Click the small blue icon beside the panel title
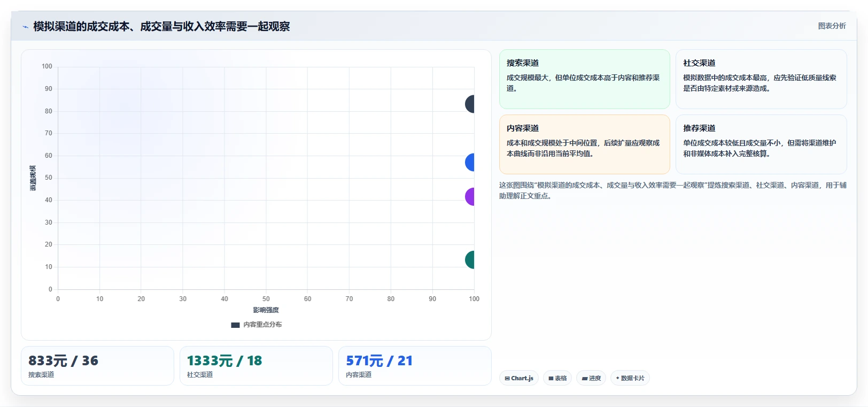The image size is (868, 407). click(x=25, y=27)
